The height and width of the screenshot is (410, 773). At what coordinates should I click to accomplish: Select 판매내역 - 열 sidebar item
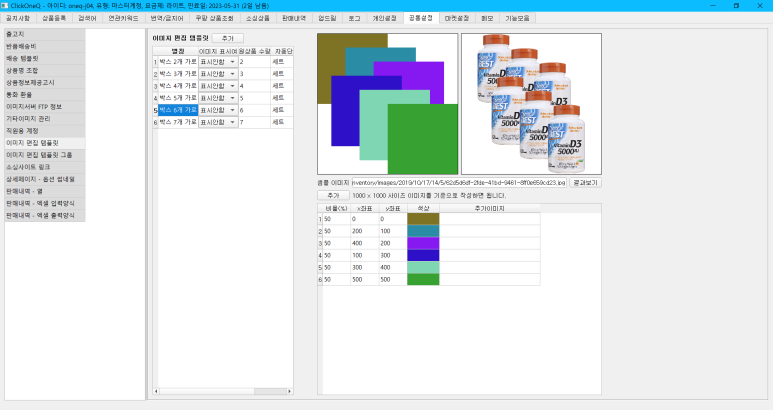(x=45, y=191)
